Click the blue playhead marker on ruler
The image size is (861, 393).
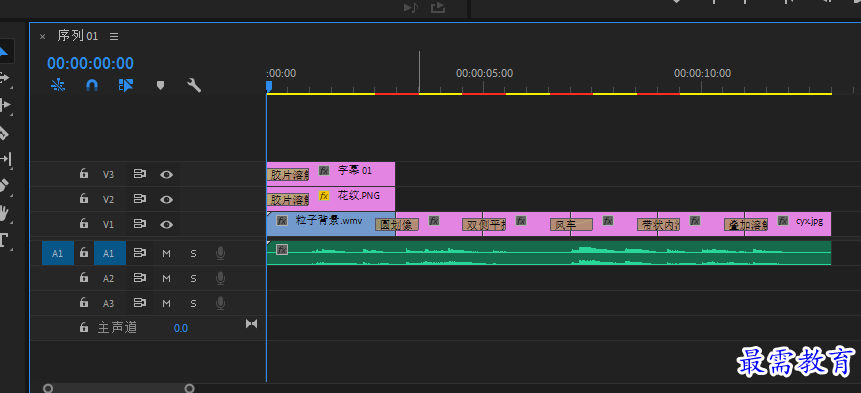tap(269, 86)
